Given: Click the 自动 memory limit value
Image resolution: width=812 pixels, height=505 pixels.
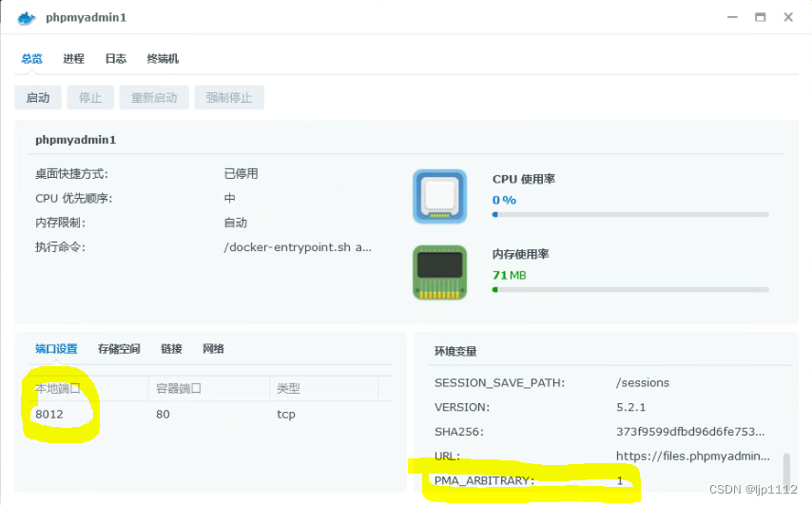Looking at the screenshot, I should pos(235,223).
